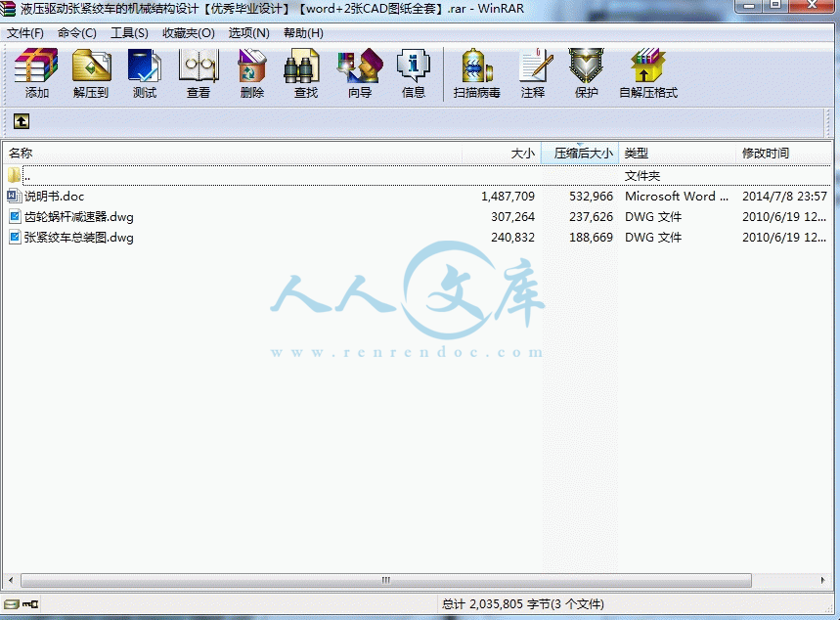Click DWG 文件 type of 齿轮蜗杆减速器.dwg
Screen dimensions: 840x620
pyautogui.click(x=653, y=216)
